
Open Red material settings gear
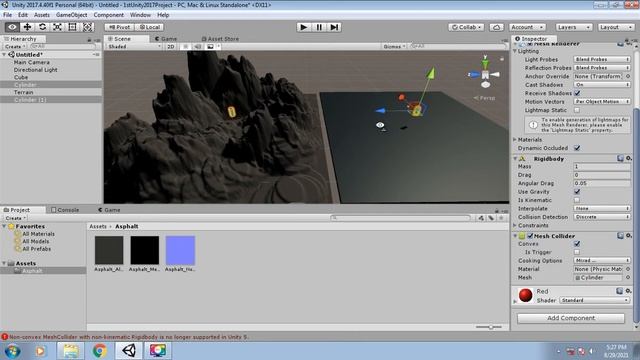629,291
